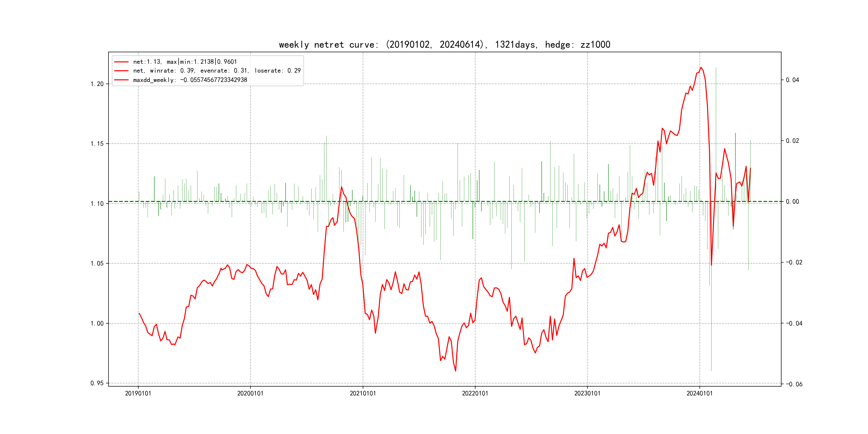The height and width of the screenshot is (434, 868).
Task: Click the red line swatch beside maxdd_weekly legend entry
Action: [x=121, y=80]
